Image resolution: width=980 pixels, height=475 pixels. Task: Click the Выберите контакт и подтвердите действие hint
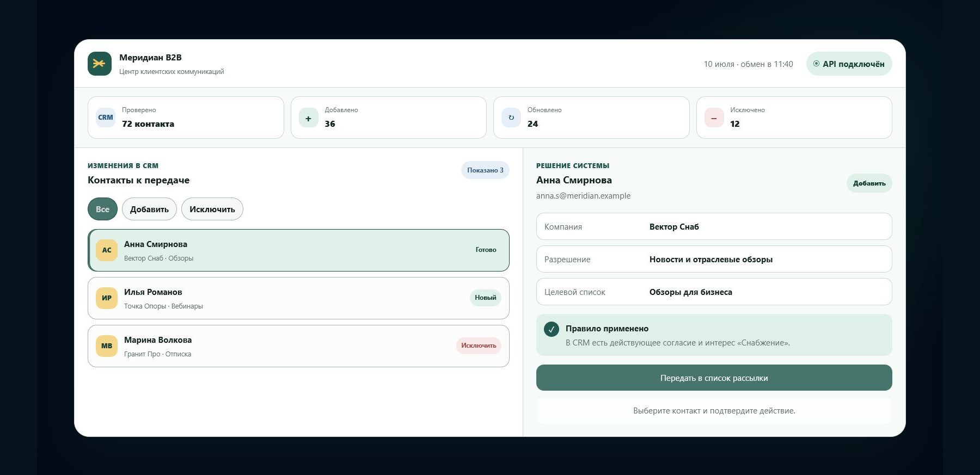[x=714, y=411]
